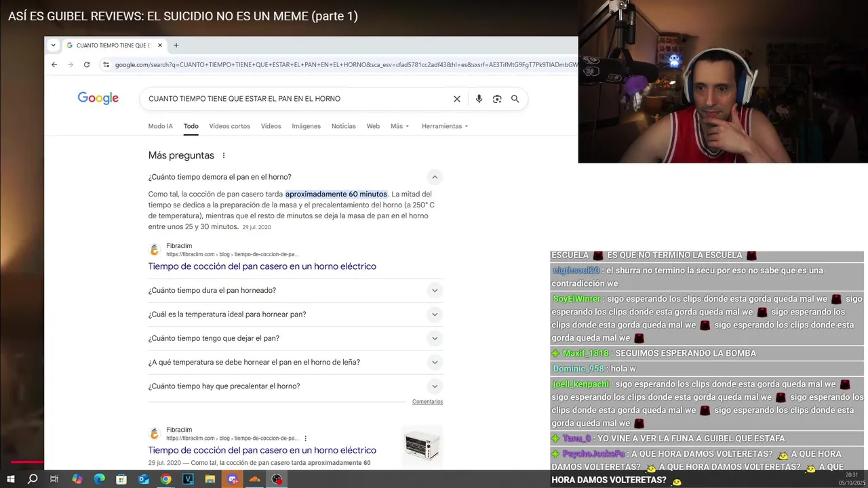Clear the search box with the X icon
Image resolution: width=868 pixels, height=488 pixels.
(x=457, y=99)
